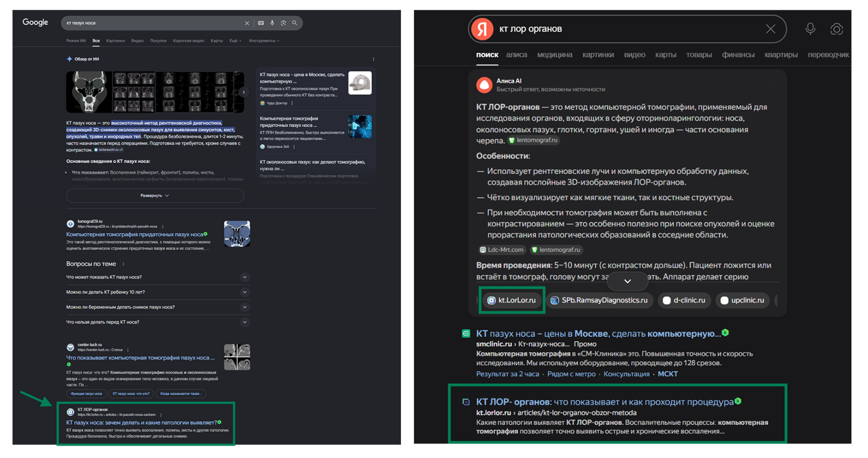
Task: Select the Yandex 'видео' tab
Action: click(634, 55)
